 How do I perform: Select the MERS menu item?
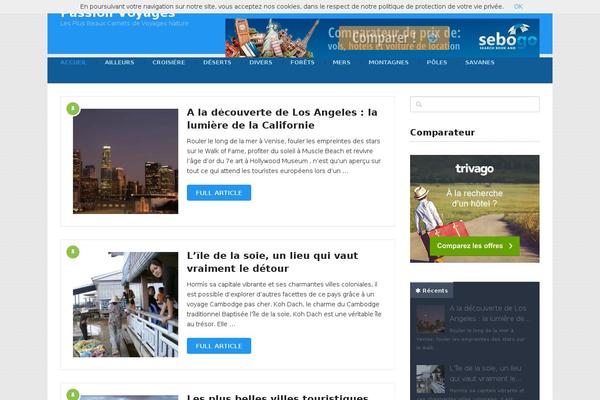(341, 62)
